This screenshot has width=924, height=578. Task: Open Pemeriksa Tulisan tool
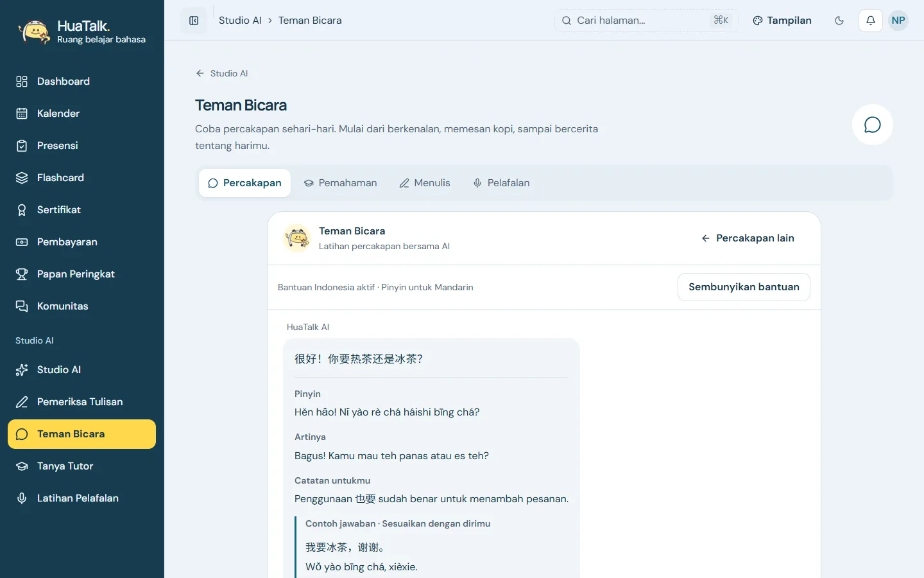(81, 402)
